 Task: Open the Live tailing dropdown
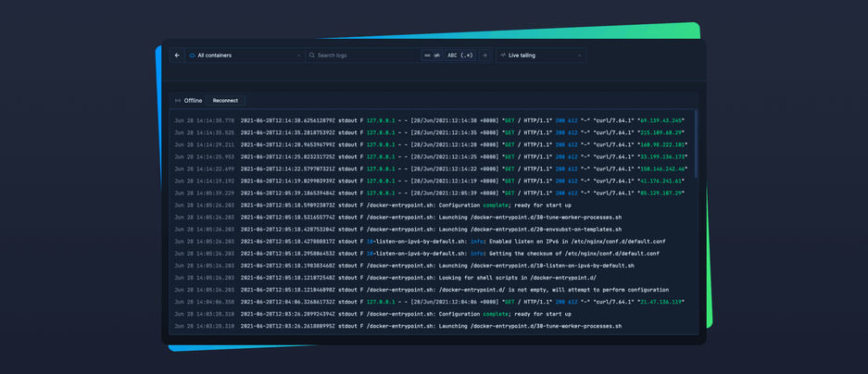pyautogui.click(x=541, y=56)
